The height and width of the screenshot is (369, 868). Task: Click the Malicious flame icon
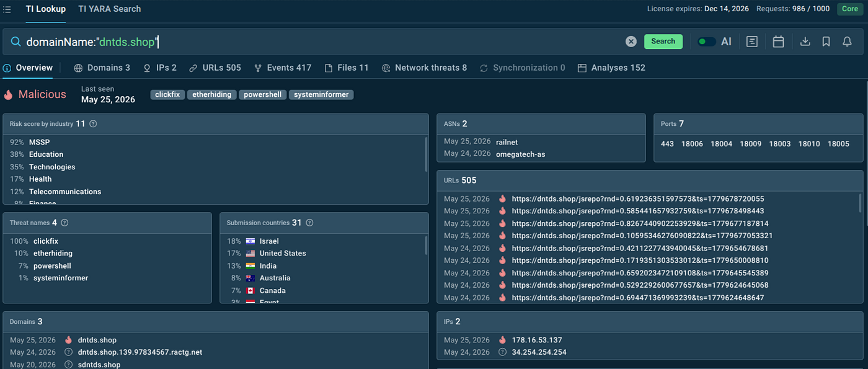coord(9,95)
